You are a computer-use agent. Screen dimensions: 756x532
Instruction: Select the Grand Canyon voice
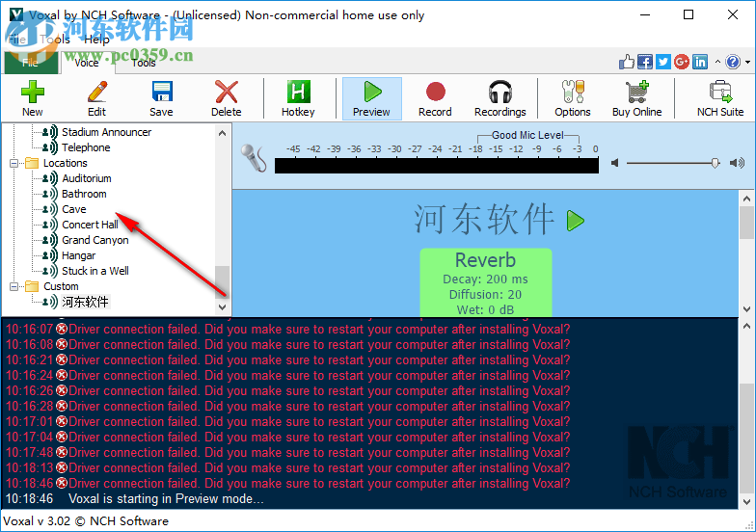(95, 240)
